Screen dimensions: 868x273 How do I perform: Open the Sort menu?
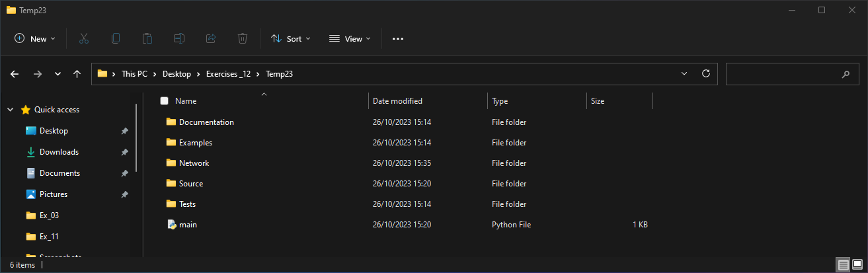point(290,39)
